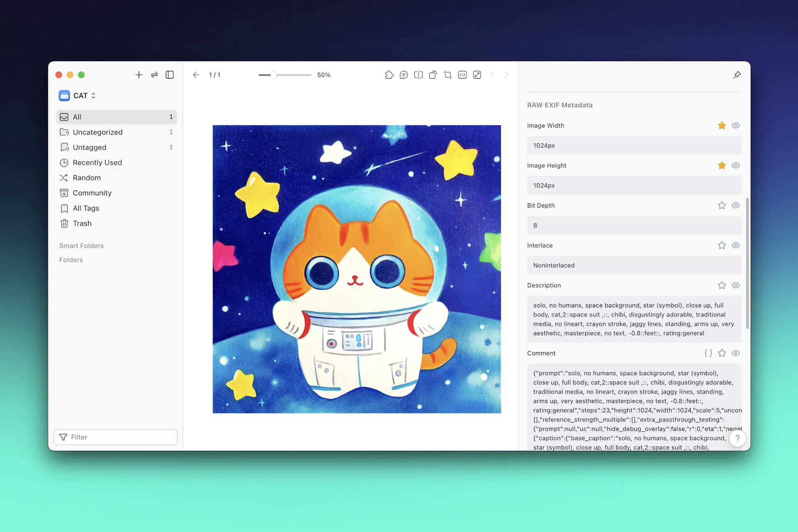798x532 pixels.
Task: Unfavorite the Image Width field star
Action: click(722, 125)
